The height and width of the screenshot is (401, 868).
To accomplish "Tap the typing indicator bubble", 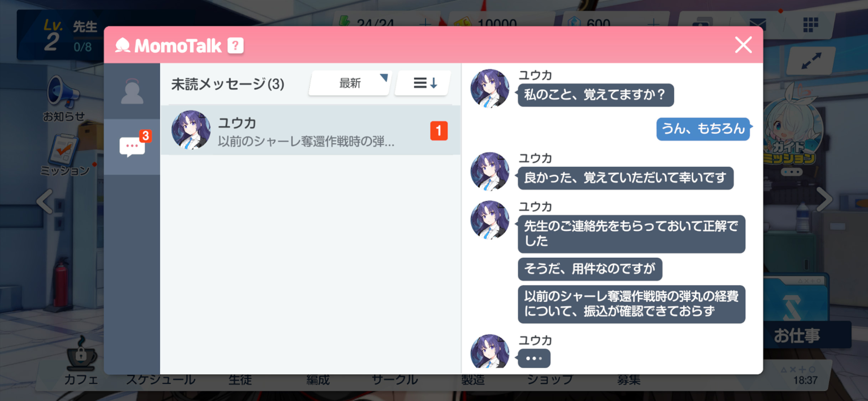I will coord(534,358).
